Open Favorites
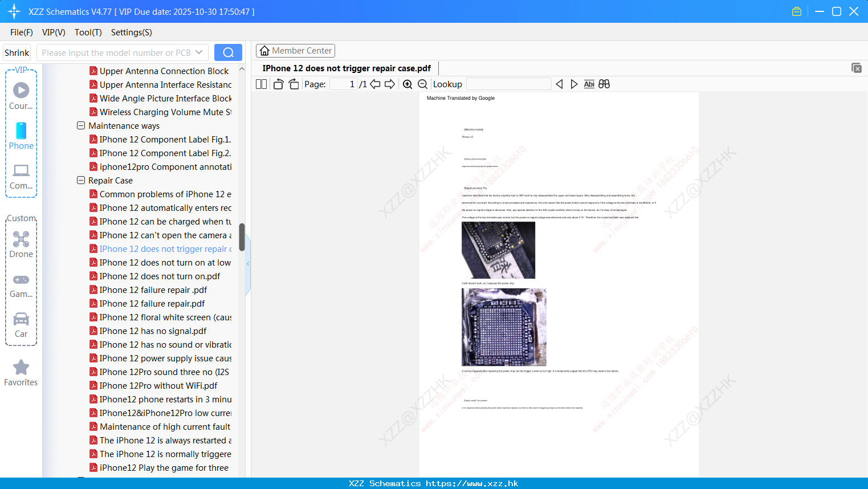The width and height of the screenshot is (868, 489). (21, 373)
